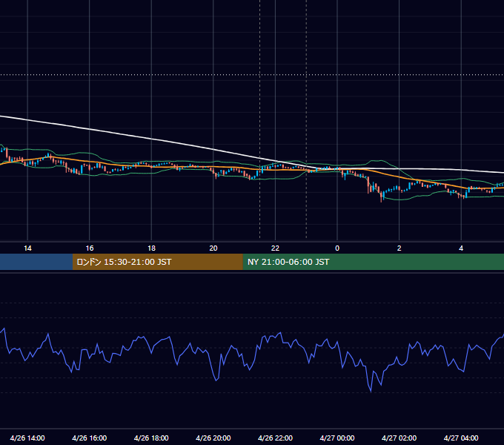The width and height of the screenshot is (504, 445).
Task: Click the 22 hour label on price chart axis
Action: coord(275,248)
